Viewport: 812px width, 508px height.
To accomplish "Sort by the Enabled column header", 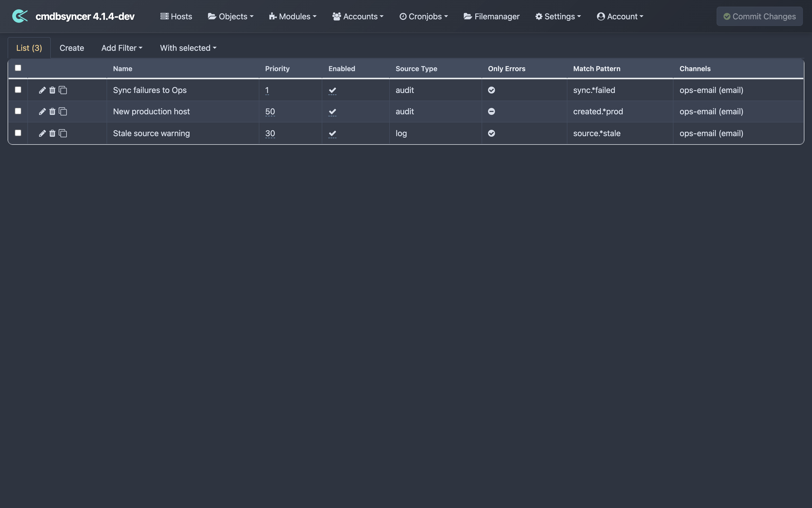I will tap(342, 69).
